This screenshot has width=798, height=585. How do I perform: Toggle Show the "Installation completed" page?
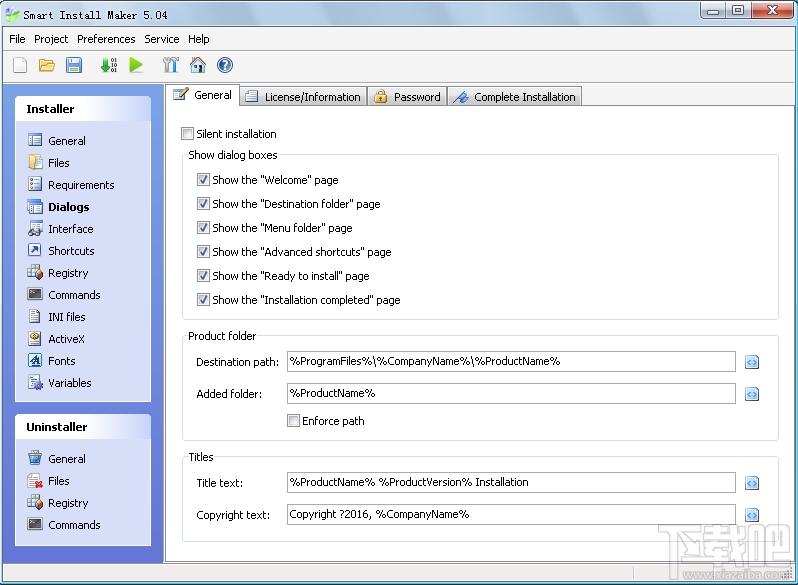[x=203, y=299]
